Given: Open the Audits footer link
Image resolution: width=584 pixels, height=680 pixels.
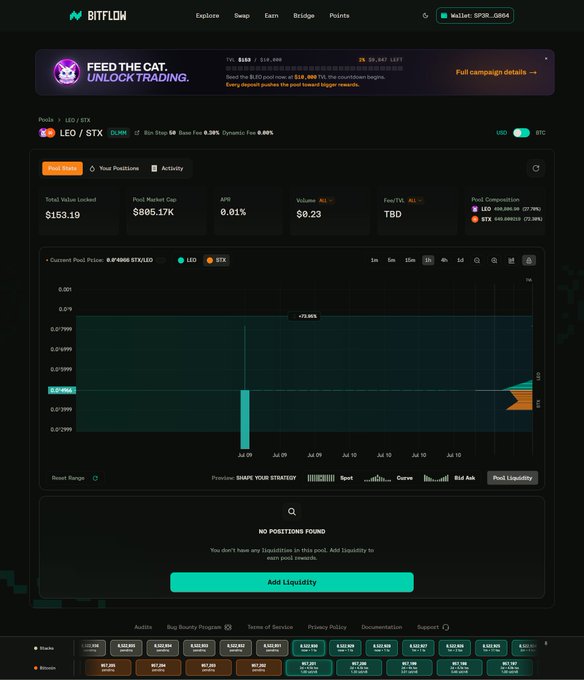Looking at the screenshot, I should tap(143, 627).
